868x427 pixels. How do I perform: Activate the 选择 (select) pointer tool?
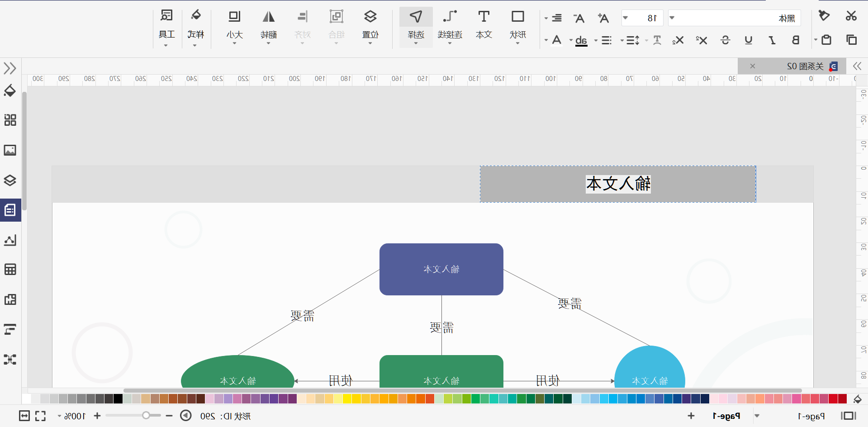[x=416, y=27]
